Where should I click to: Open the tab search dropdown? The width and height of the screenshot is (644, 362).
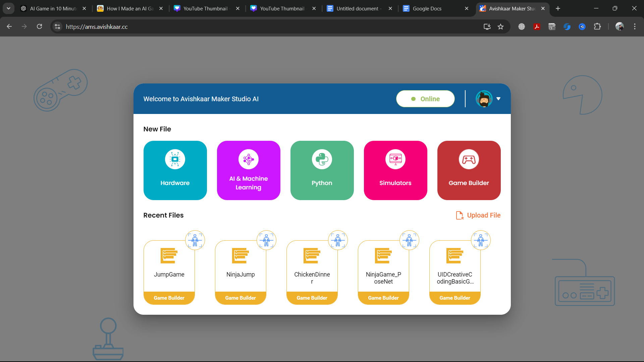pos(8,9)
